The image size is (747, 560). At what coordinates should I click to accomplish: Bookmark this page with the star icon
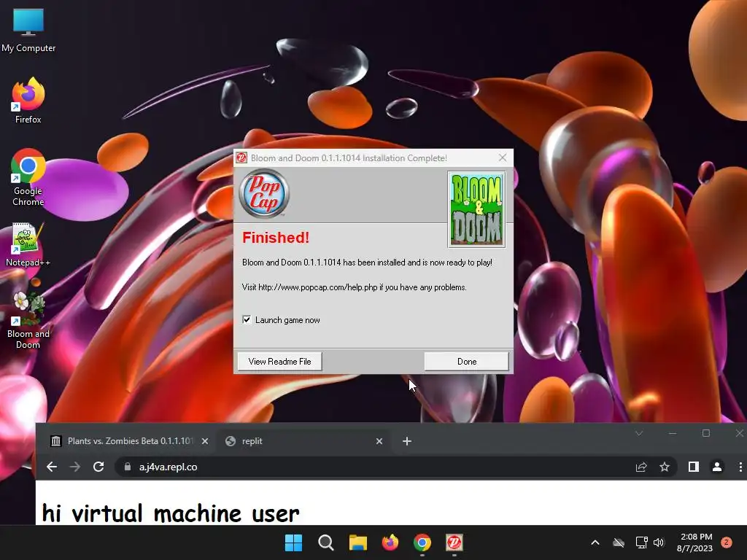665,467
